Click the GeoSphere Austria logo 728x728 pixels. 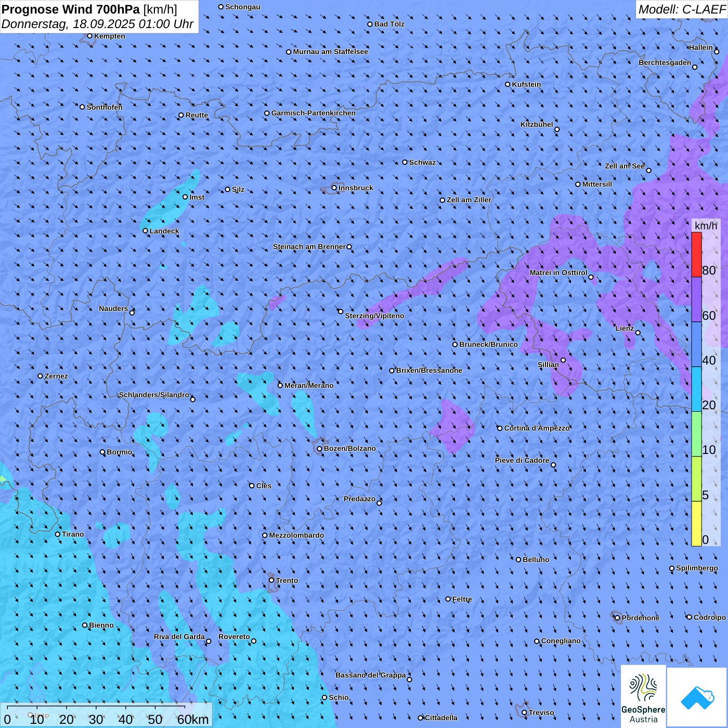pyautogui.click(x=643, y=696)
